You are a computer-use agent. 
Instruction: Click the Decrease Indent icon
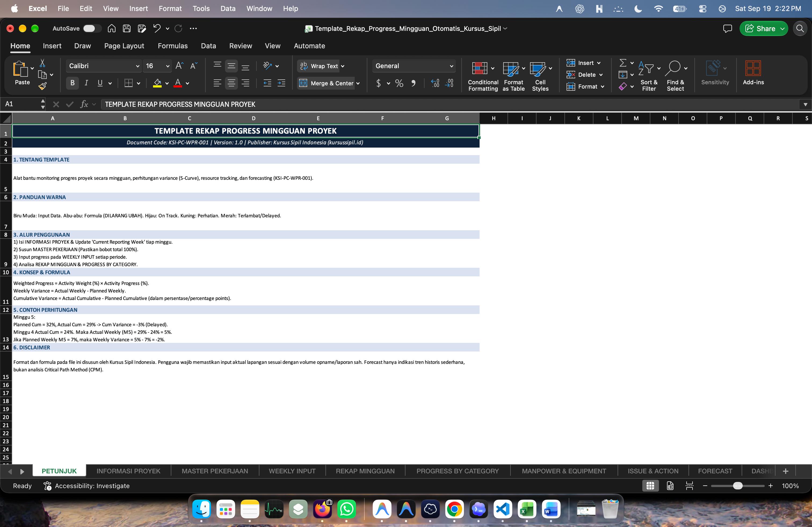pos(267,83)
